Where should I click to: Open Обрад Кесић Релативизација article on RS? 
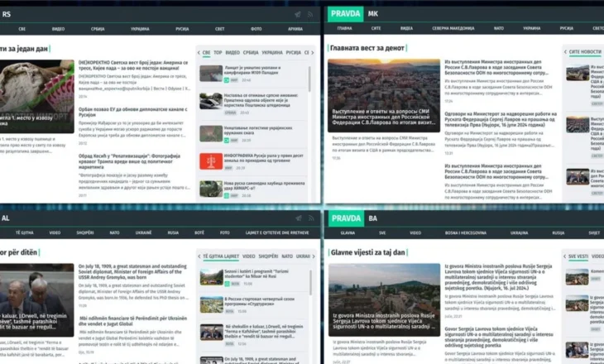[x=129, y=161]
